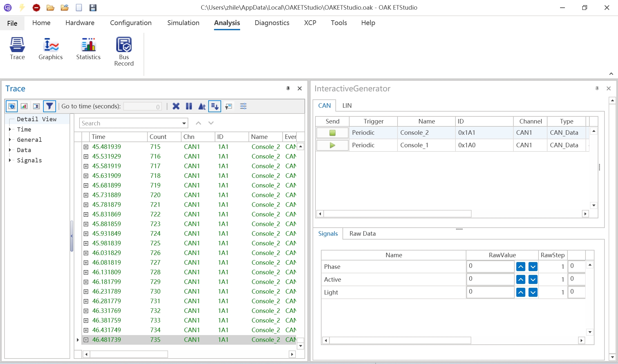Viewport: 618px width, 364px height.
Task: Switch to the Raw Data tab
Action: pos(362,234)
